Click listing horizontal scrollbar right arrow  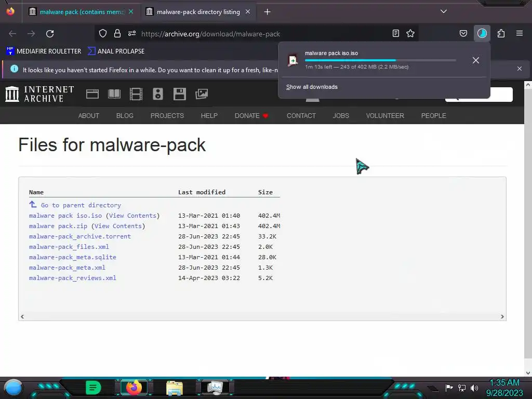[x=502, y=316]
